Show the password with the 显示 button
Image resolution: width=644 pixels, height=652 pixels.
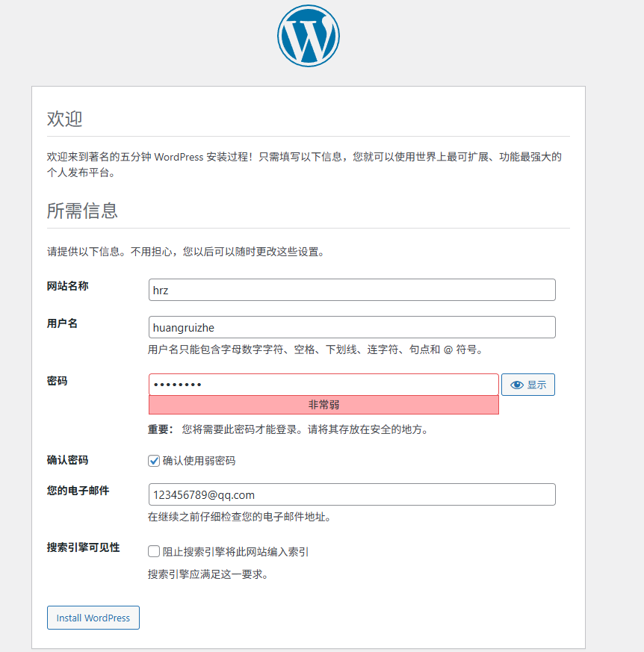[528, 385]
